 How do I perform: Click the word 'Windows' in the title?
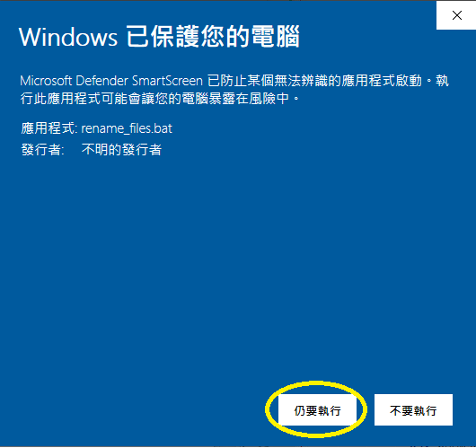[x=68, y=38]
